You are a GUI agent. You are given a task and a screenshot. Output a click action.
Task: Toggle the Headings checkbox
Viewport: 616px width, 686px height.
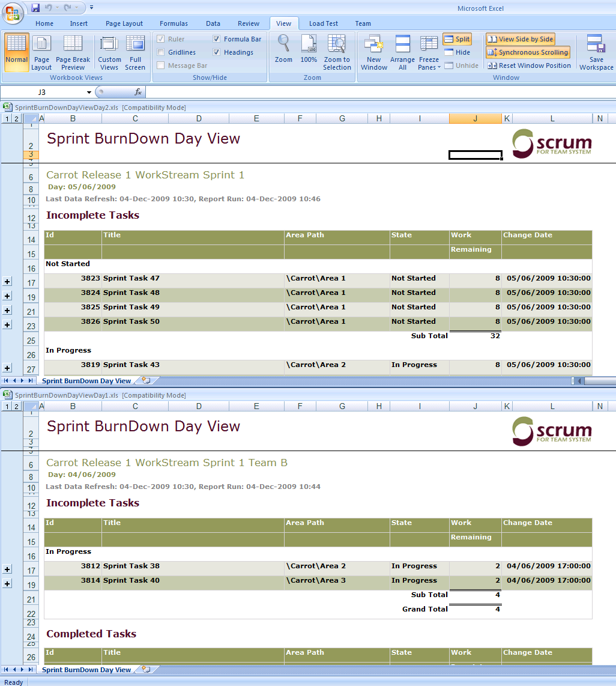(216, 52)
